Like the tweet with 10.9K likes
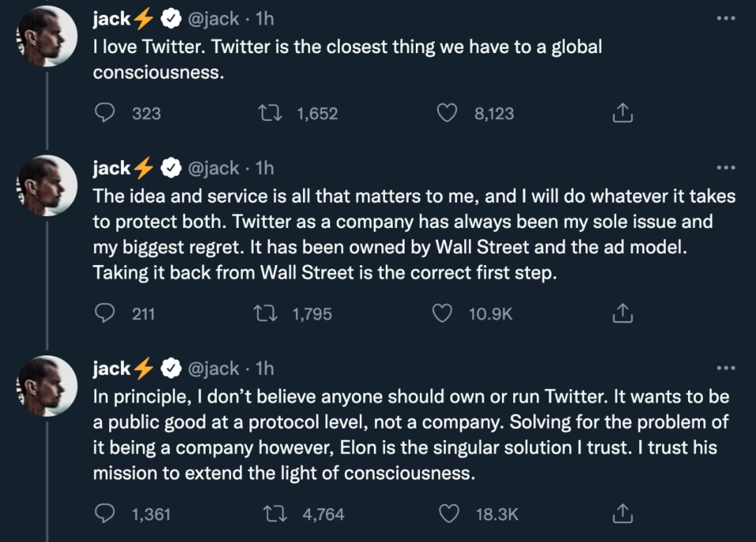This screenshot has height=542, width=756. point(442,314)
